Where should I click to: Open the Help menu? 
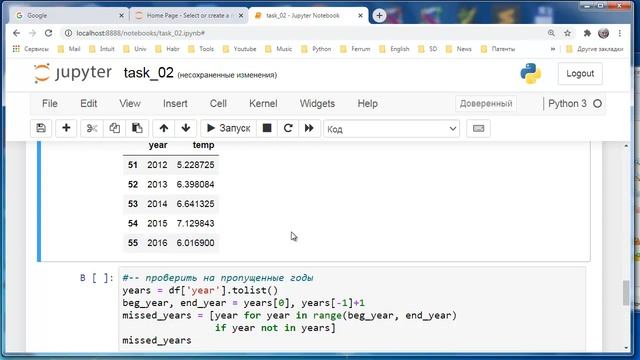tap(367, 104)
